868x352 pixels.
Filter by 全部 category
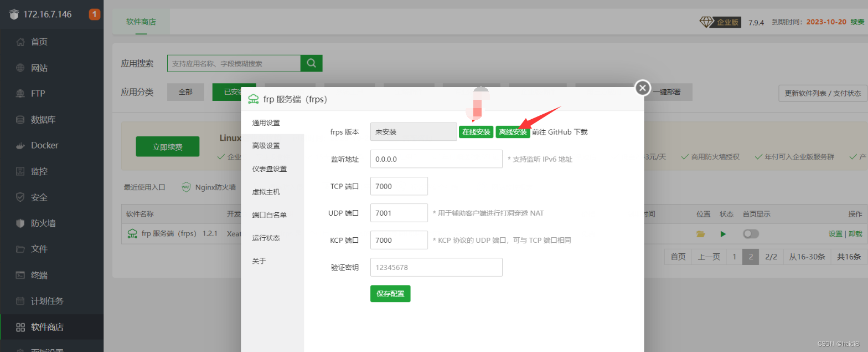[185, 93]
